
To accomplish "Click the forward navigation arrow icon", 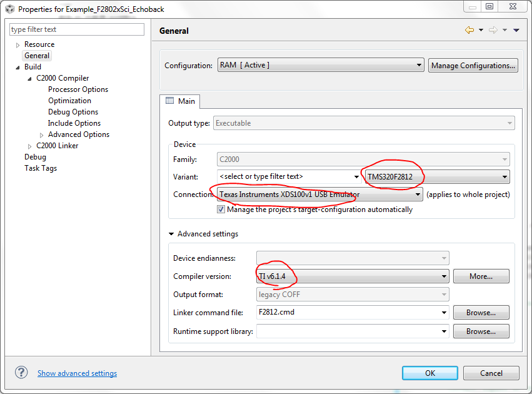I will pyautogui.click(x=493, y=30).
